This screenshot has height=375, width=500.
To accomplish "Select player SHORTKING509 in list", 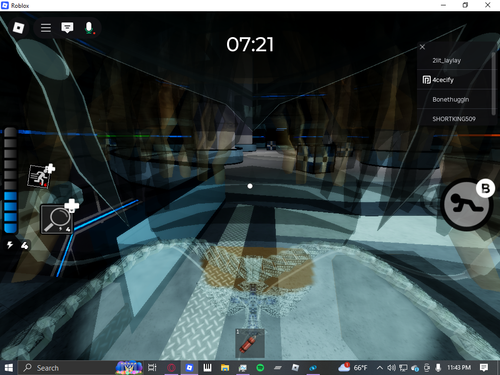I will 454,119.
